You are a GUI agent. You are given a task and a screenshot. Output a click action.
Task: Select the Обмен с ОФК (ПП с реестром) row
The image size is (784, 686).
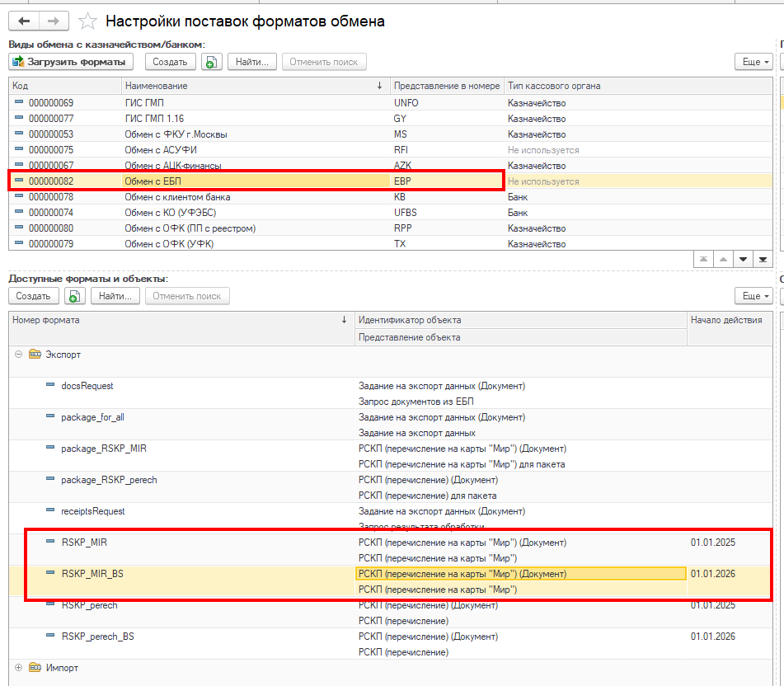(391, 228)
